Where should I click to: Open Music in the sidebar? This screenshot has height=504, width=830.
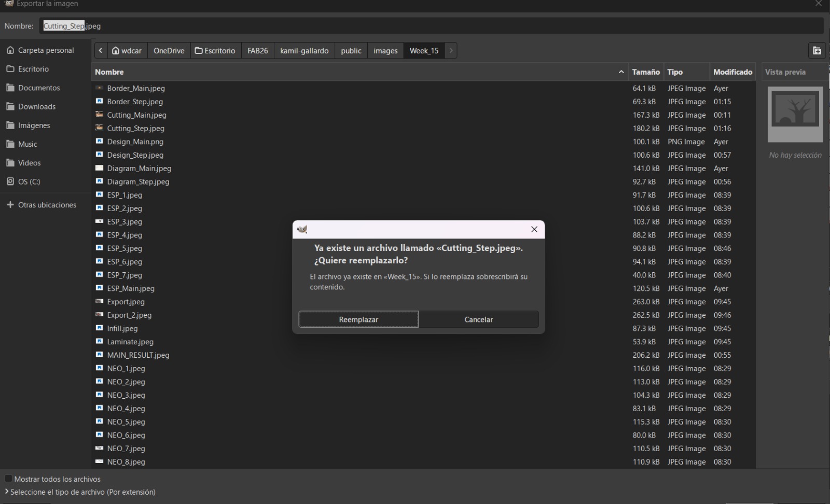click(46, 144)
